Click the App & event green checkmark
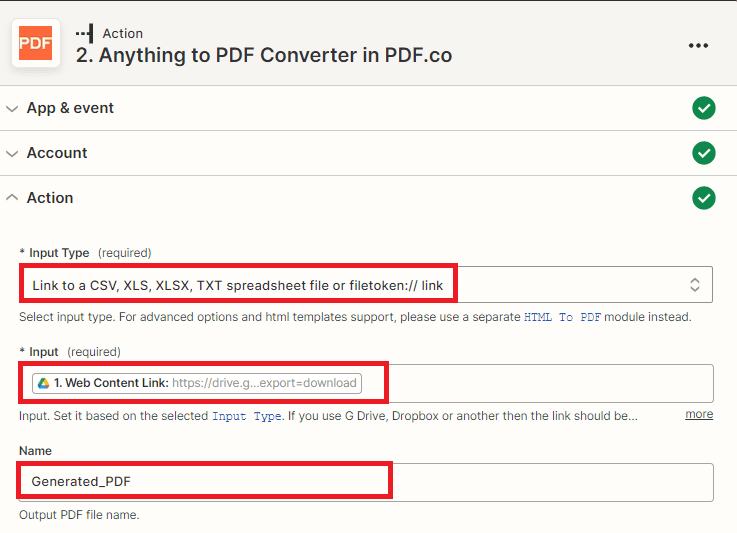Viewport: 737px width, 533px height. (x=704, y=108)
